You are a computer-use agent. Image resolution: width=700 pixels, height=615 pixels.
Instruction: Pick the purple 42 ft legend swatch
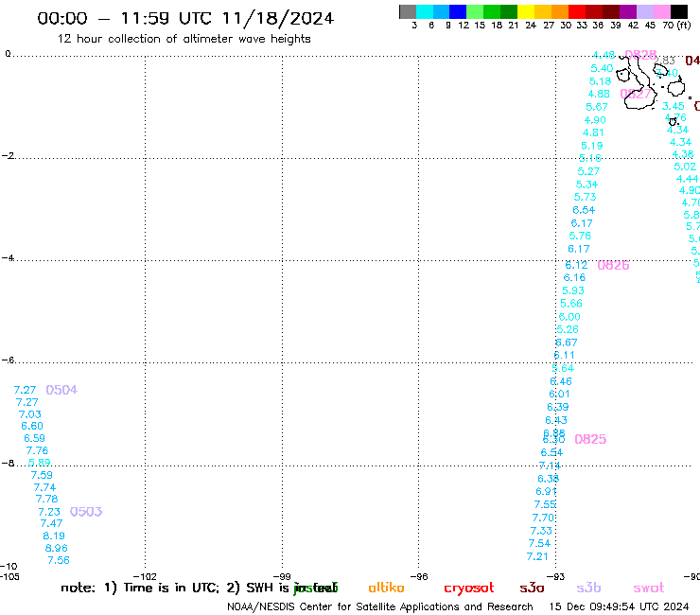[628, 11]
